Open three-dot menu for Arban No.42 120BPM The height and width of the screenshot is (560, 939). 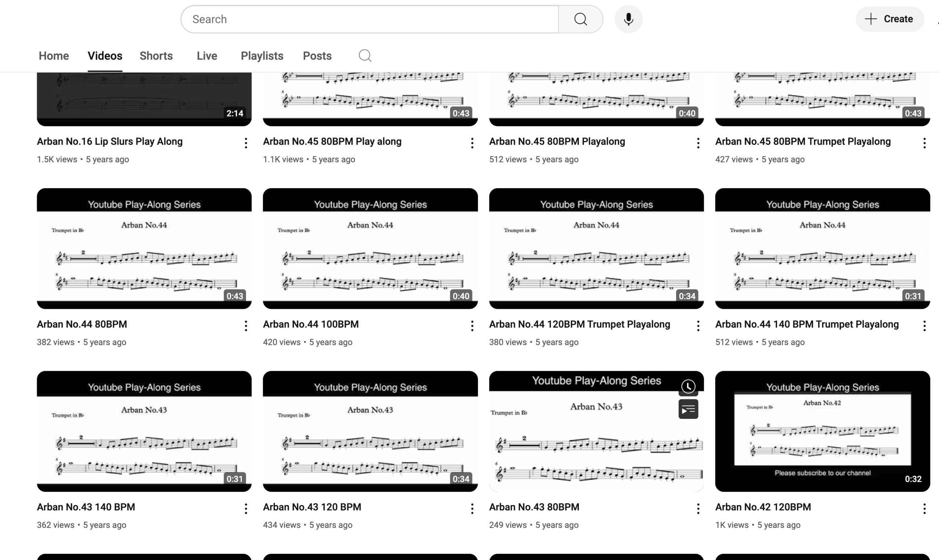click(924, 509)
